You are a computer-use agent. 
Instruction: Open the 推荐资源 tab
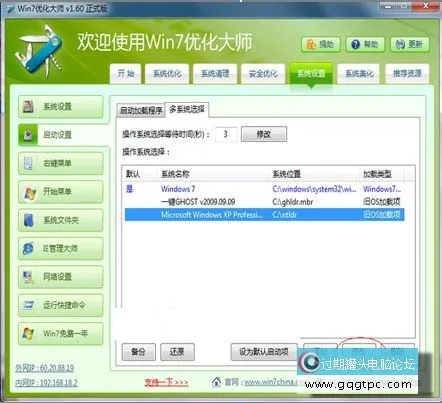(407, 73)
